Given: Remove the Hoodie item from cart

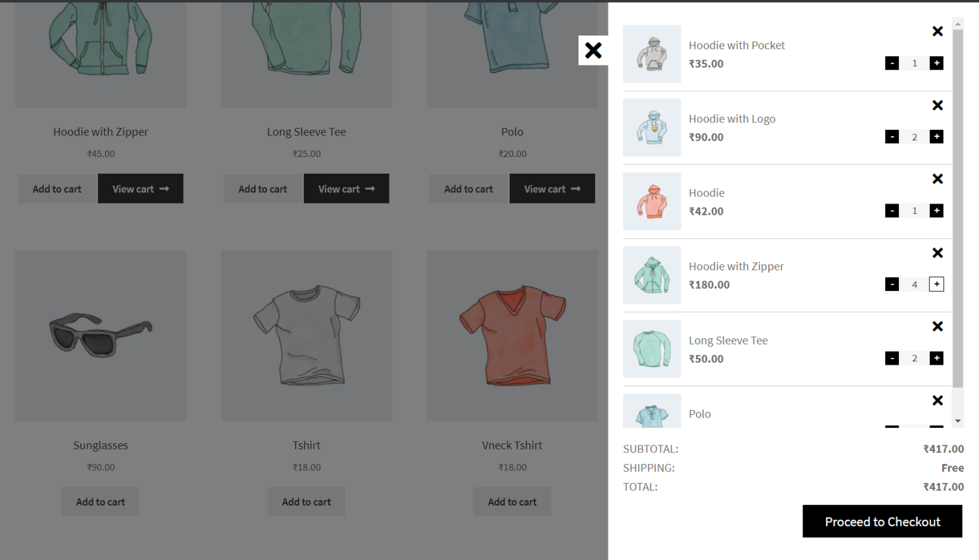Looking at the screenshot, I should pyautogui.click(x=937, y=179).
